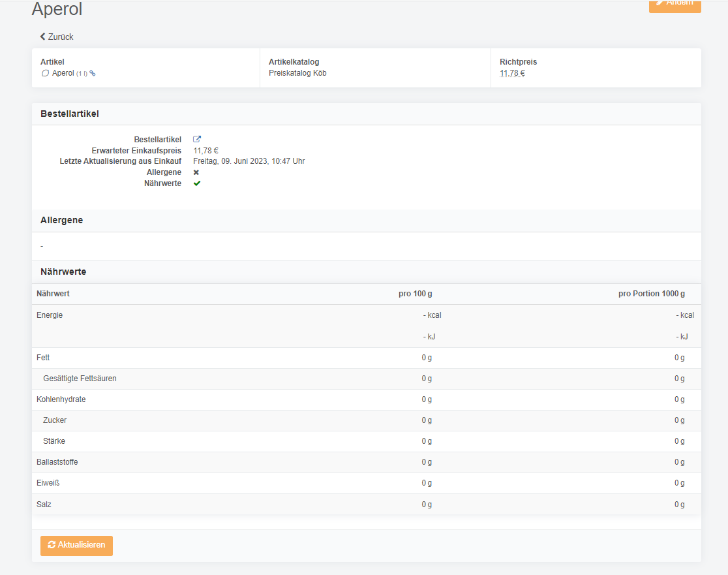Screen dimensions: 728x575
Task: Click the Richtpreis label
Action: (518, 62)
